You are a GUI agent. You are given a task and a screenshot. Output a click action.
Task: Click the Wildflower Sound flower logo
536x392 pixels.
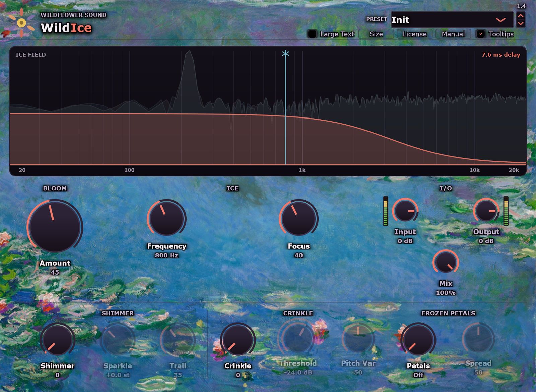click(x=21, y=23)
